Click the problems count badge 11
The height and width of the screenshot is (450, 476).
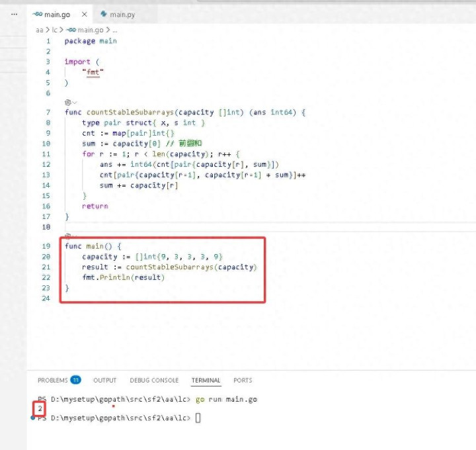[75, 380]
